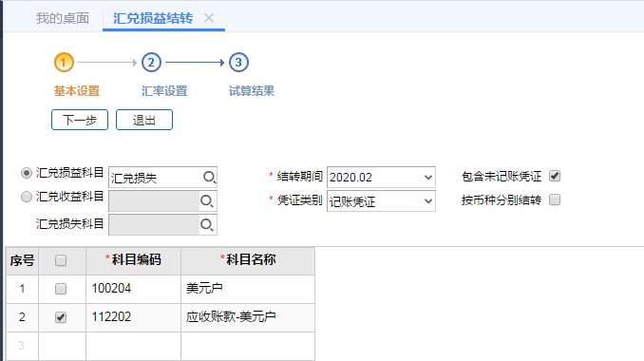Uncheck 包含未记账凭证 checkbox
Viewport: 644px width, 361px height.
[x=555, y=176]
